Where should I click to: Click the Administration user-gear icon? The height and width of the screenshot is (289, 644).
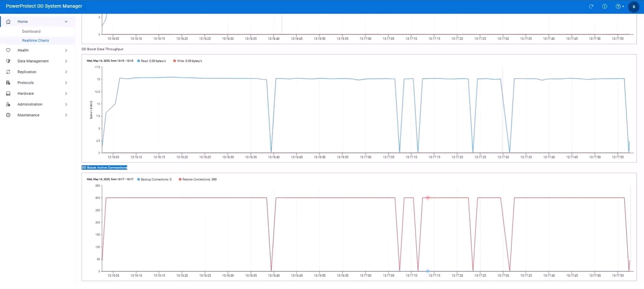(x=8, y=104)
